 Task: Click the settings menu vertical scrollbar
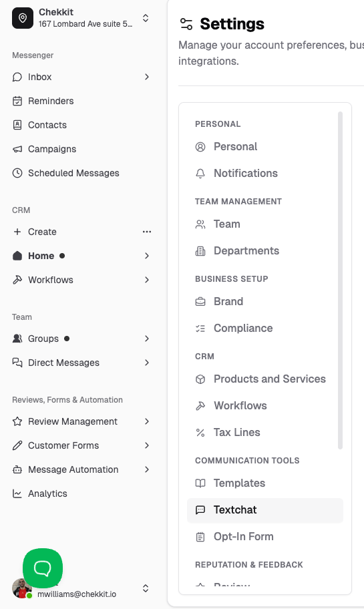(x=341, y=280)
